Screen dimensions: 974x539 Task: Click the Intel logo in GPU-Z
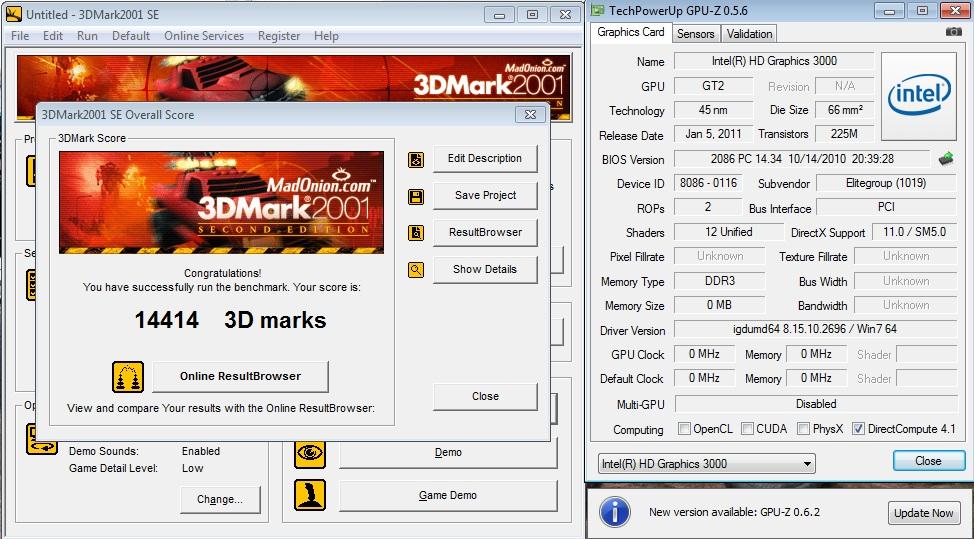click(x=919, y=96)
